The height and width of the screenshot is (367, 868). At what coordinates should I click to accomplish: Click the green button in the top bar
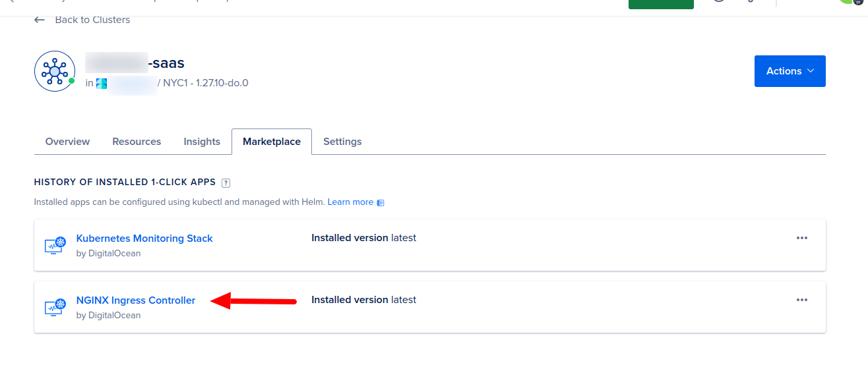click(661, 3)
